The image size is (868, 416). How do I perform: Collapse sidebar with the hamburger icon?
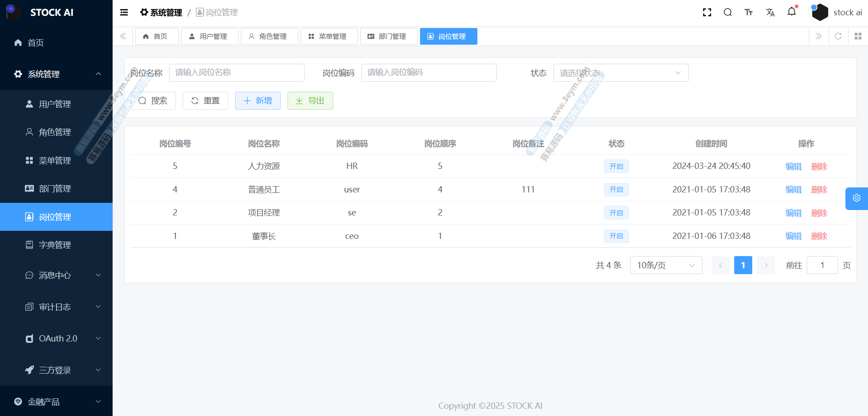pos(124,13)
